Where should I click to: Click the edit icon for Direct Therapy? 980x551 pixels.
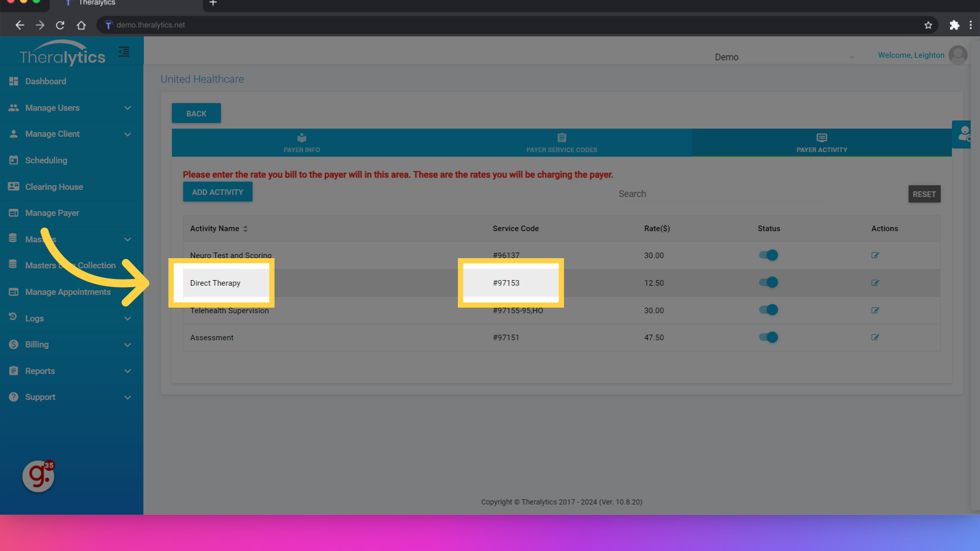pos(875,282)
